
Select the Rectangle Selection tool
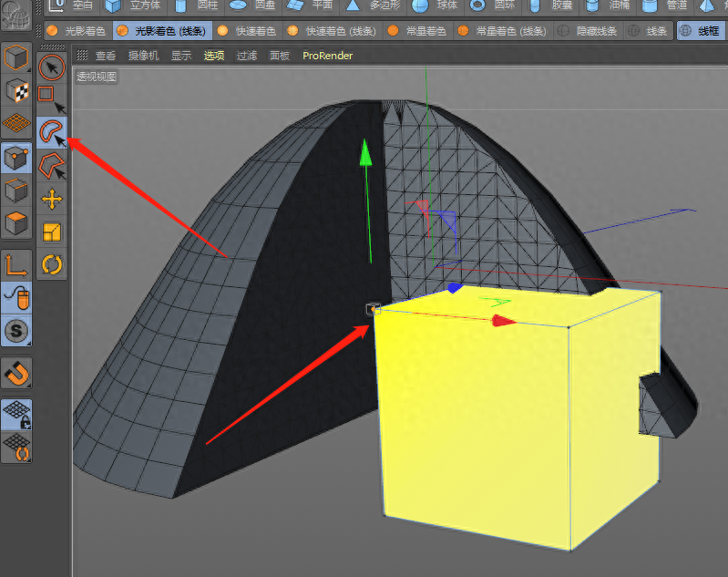point(52,99)
